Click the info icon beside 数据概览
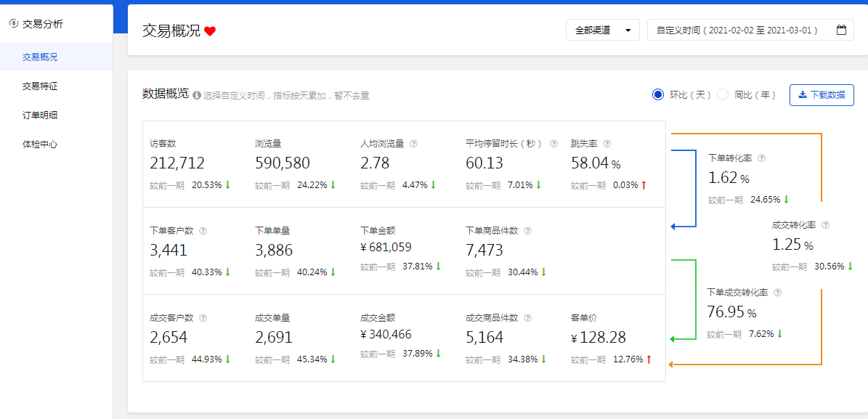 click(197, 95)
